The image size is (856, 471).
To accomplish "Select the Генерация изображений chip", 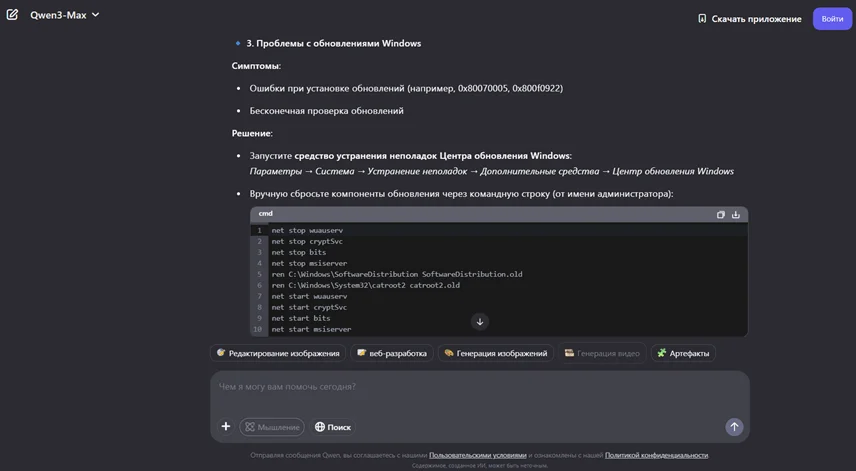I will [495, 353].
